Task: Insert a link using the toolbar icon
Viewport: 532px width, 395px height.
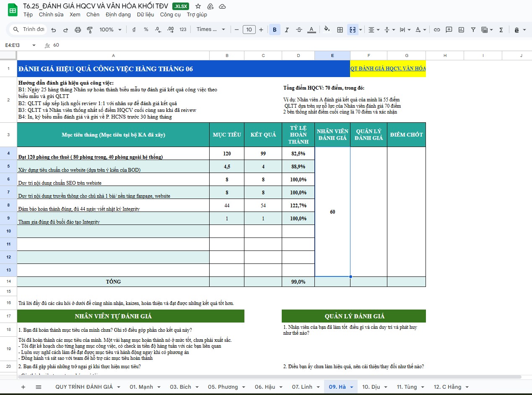Action: click(437, 30)
